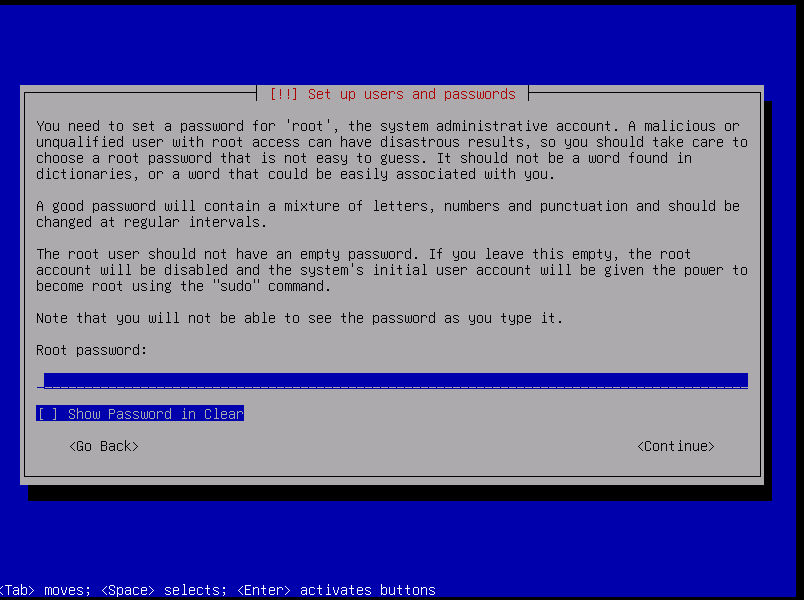The width and height of the screenshot is (804, 600).
Task: Click the '<Enter> activates buttons' hint
Action: click(336, 590)
